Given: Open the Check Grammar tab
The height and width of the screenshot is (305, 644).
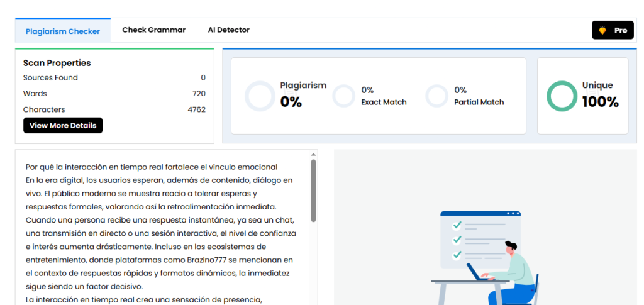Looking at the screenshot, I should [x=153, y=30].
